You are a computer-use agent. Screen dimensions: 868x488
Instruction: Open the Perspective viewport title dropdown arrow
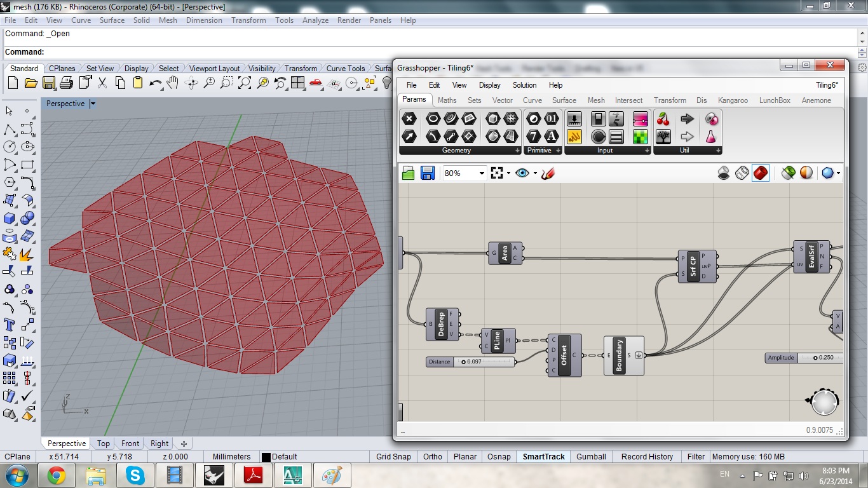(93, 104)
